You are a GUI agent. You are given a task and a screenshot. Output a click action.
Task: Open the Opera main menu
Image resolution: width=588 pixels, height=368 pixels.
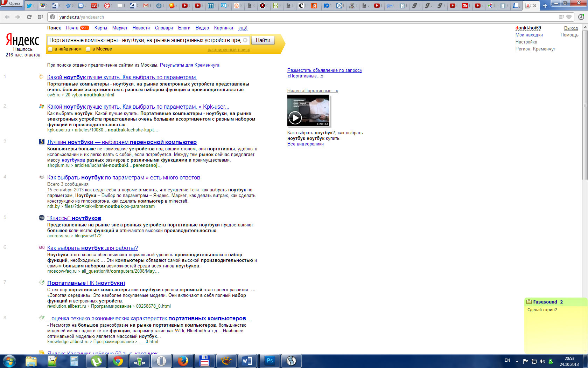click(12, 4)
